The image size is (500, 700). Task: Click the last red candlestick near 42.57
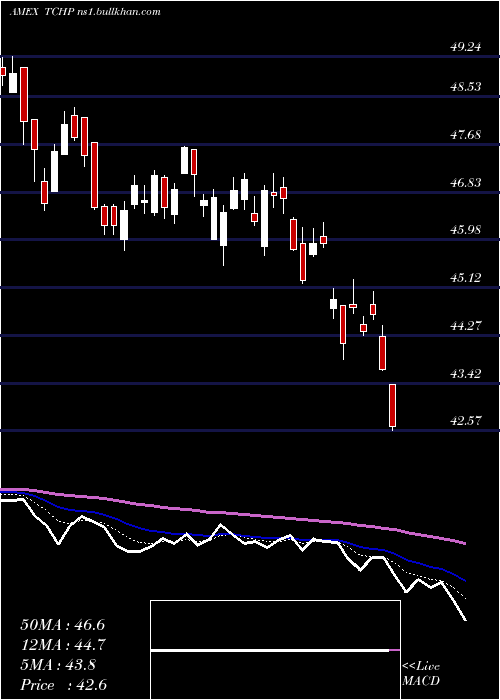[x=393, y=405]
